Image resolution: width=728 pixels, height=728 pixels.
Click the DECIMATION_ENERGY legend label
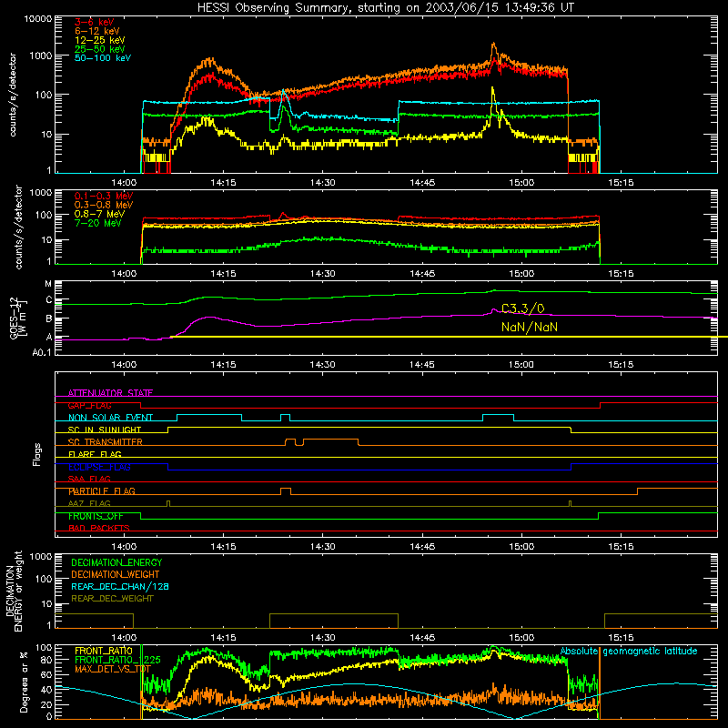[x=116, y=562]
